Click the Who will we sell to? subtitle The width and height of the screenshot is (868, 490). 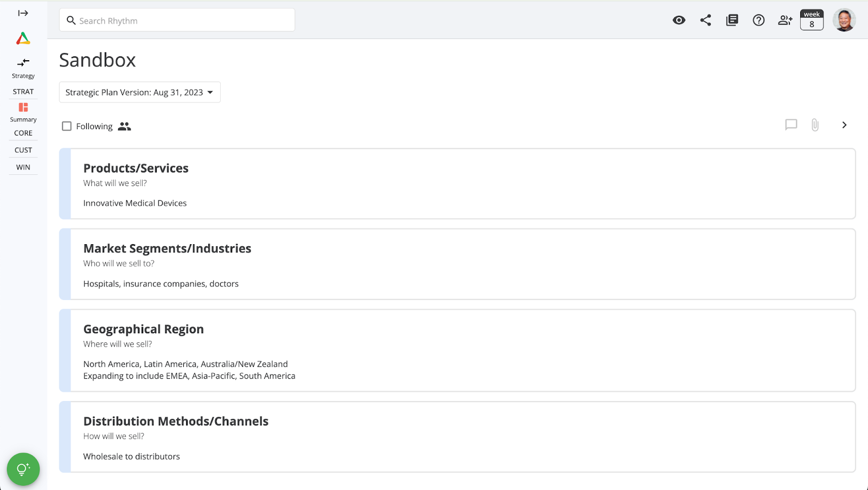point(119,264)
